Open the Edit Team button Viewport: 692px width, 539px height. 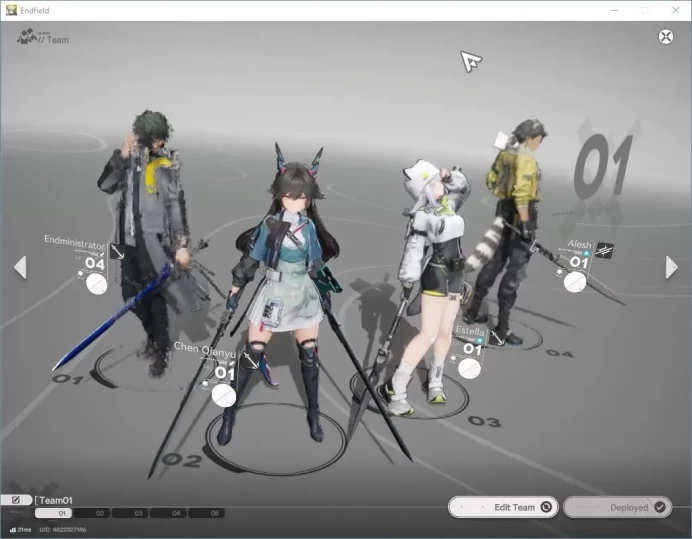pyautogui.click(x=503, y=507)
